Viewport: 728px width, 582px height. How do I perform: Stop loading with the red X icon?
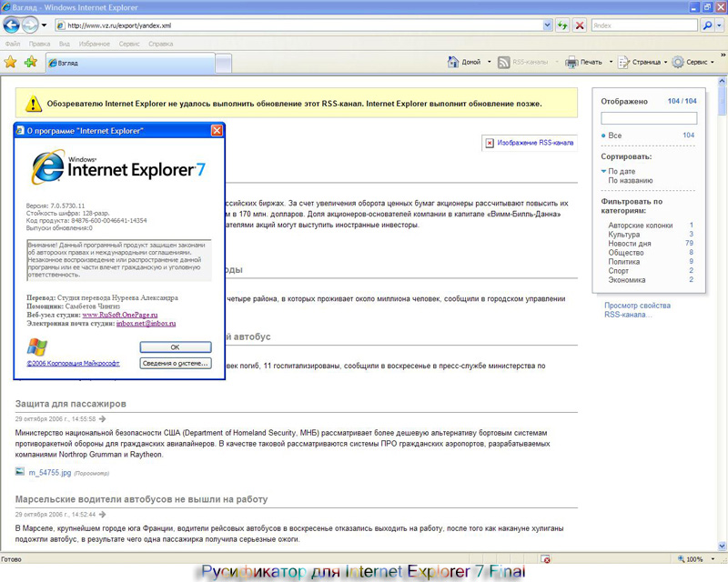click(x=580, y=25)
